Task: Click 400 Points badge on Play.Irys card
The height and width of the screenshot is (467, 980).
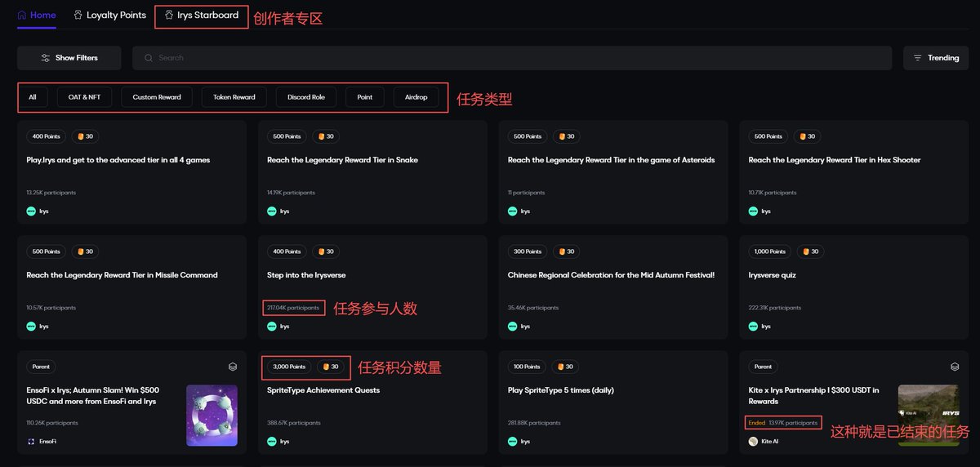Action: coord(47,136)
